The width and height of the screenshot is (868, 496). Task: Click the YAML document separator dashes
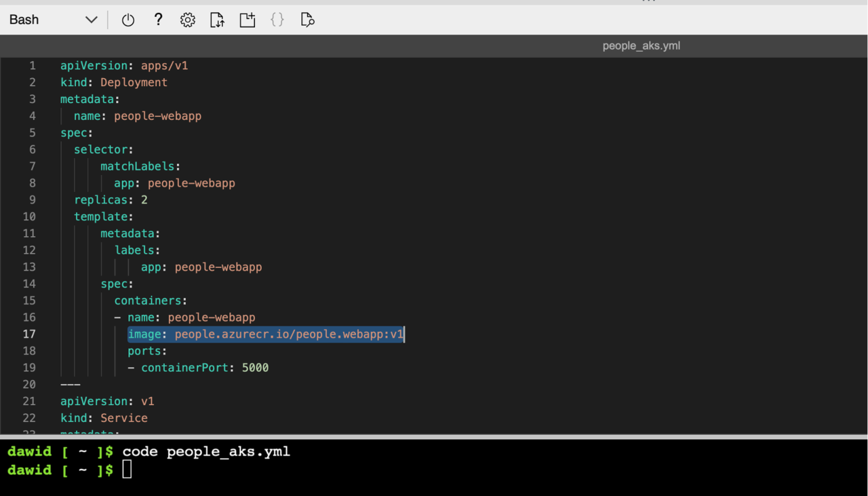pos(70,384)
